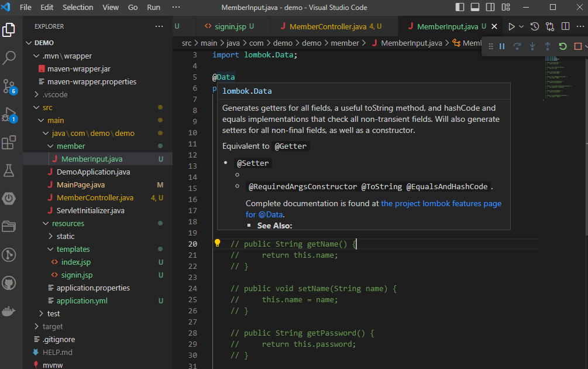Viewport: 588px width, 369px height.
Task: Collapse the src folder
Action: (x=36, y=107)
